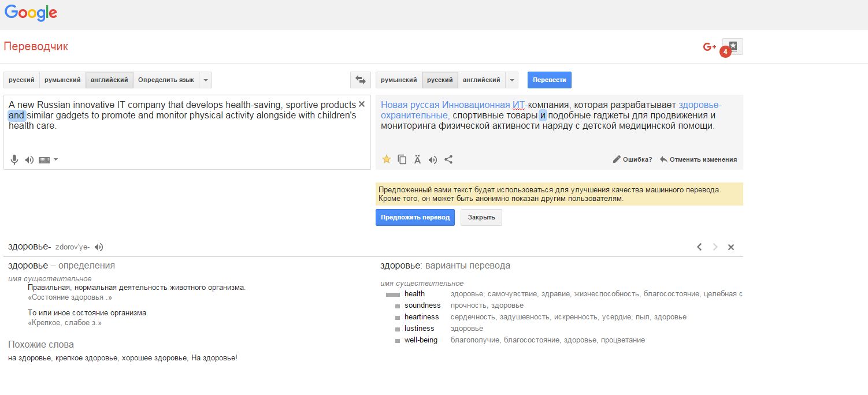
Task: Open the virtual keyboard icon
Action: tap(44, 160)
